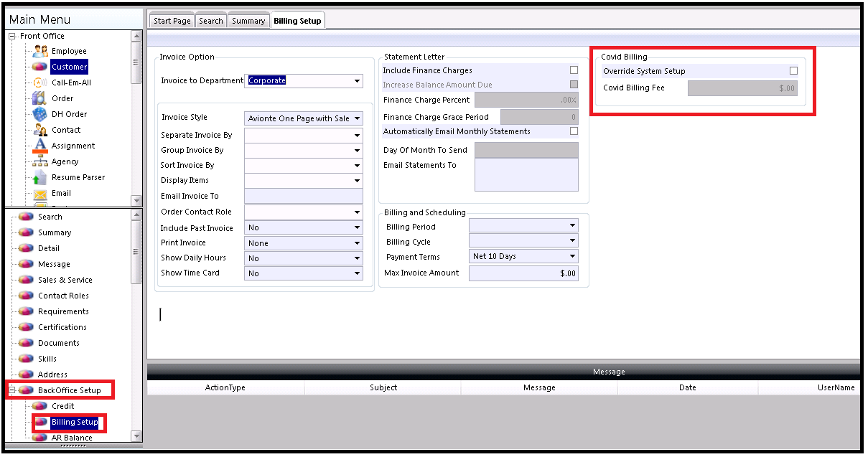Click the Contact Roles tree icon
This screenshot has height=457, width=868.
click(27, 296)
